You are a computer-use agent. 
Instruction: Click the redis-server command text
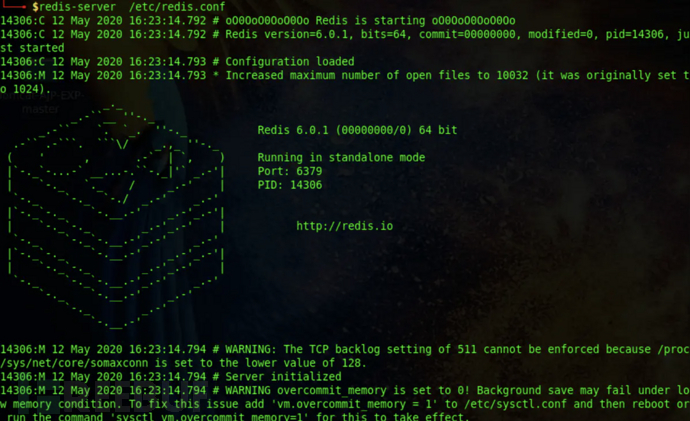point(71,7)
